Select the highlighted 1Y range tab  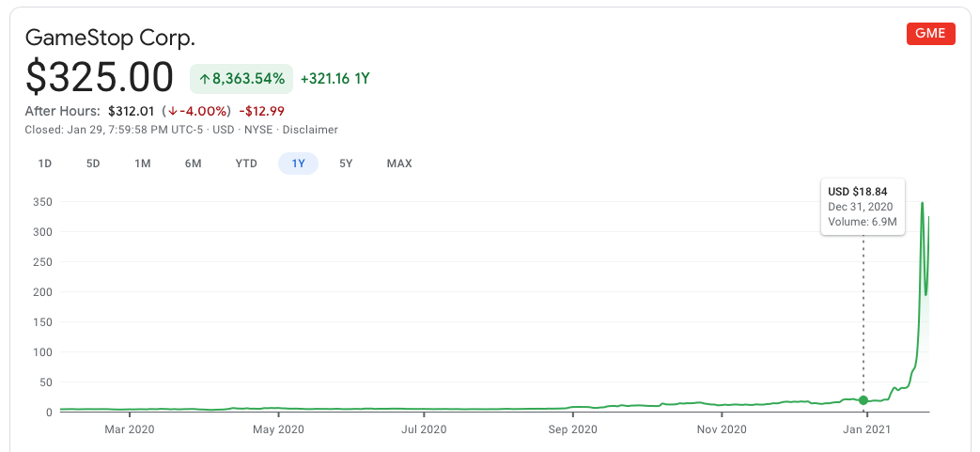(298, 164)
